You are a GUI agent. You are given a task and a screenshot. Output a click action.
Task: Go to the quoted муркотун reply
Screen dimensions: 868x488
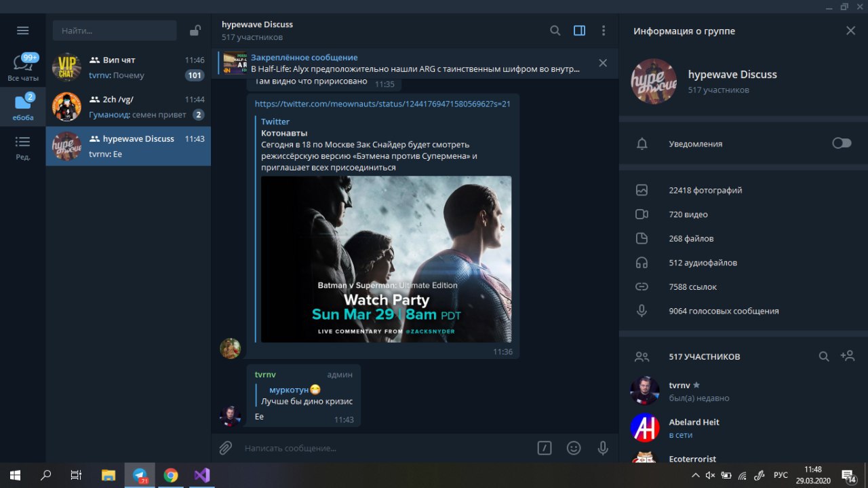304,395
